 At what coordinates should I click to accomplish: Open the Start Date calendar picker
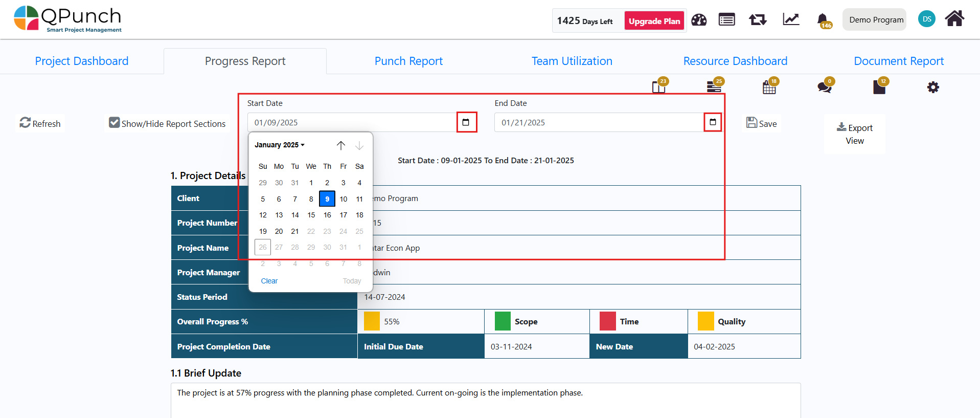pos(466,122)
